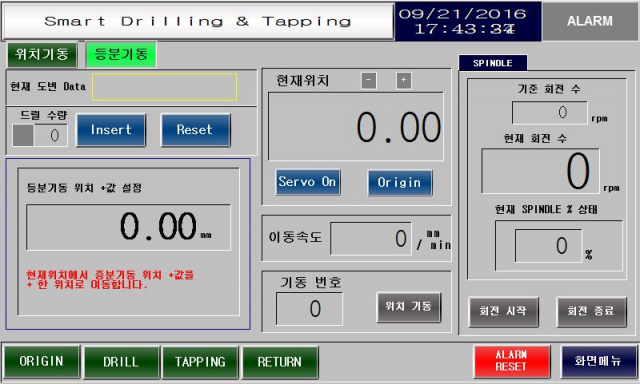Click the Insert button
640x384 pixels.
pos(111,130)
